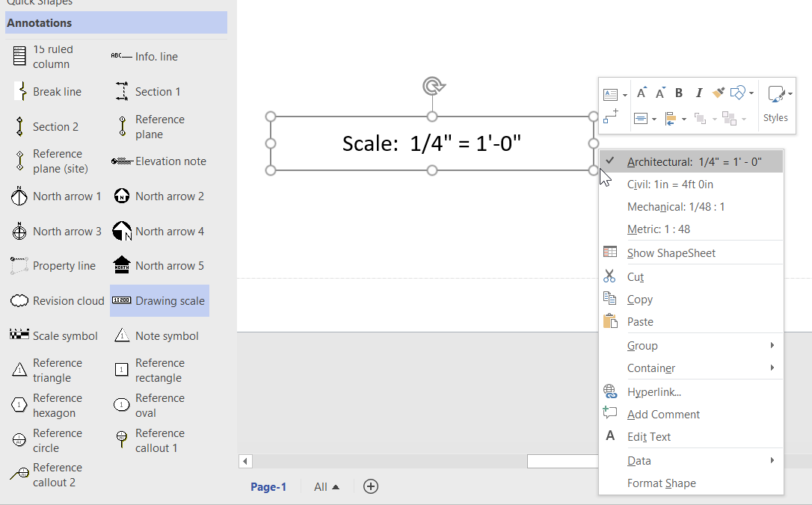Switch to the Page-1 tab
Image resolution: width=812 pixels, height=505 pixels.
pyautogui.click(x=268, y=486)
